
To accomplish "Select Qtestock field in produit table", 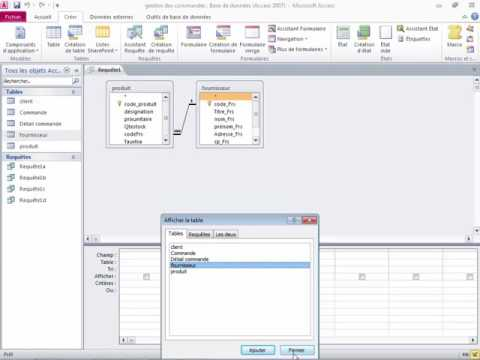I will (x=135, y=126).
